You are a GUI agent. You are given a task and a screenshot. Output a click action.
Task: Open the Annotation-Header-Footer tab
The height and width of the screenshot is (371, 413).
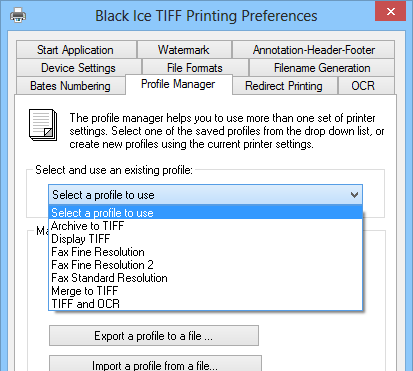click(x=313, y=50)
